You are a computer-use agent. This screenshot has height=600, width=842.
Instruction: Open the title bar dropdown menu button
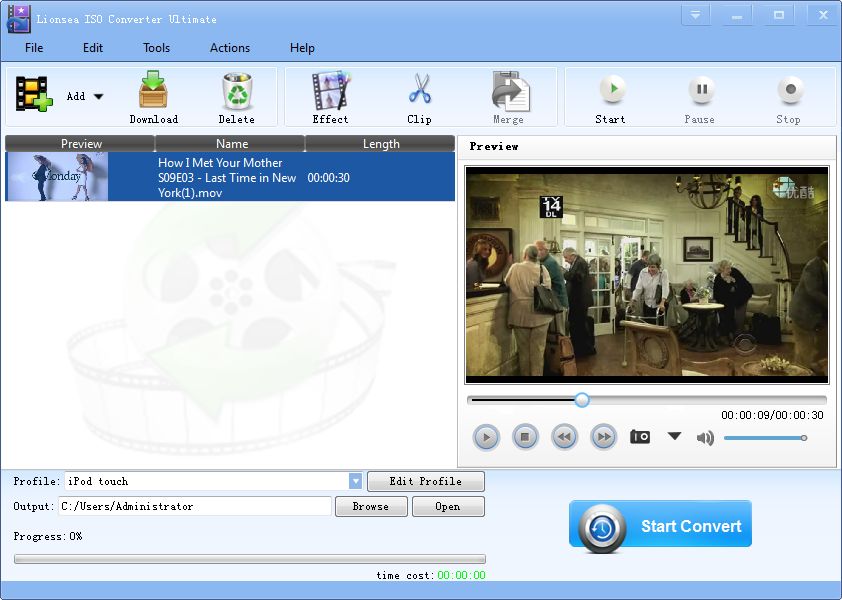pos(695,16)
